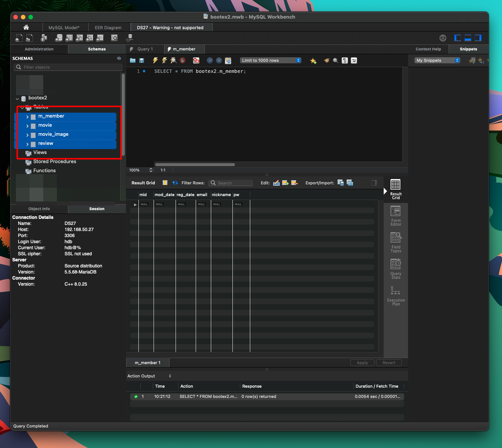Expand the movie_image table node

pos(27,135)
